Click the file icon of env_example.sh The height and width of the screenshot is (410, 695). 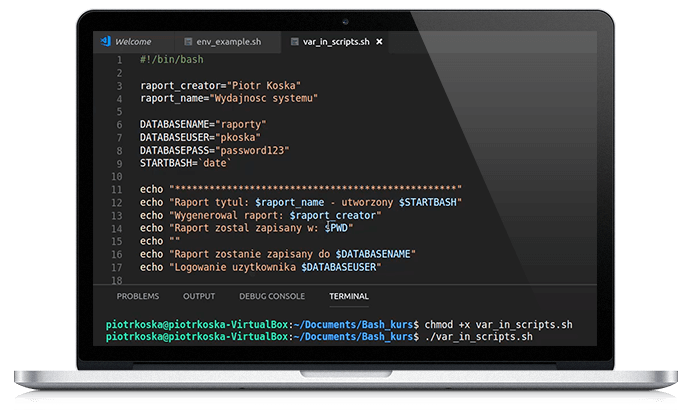(187, 42)
